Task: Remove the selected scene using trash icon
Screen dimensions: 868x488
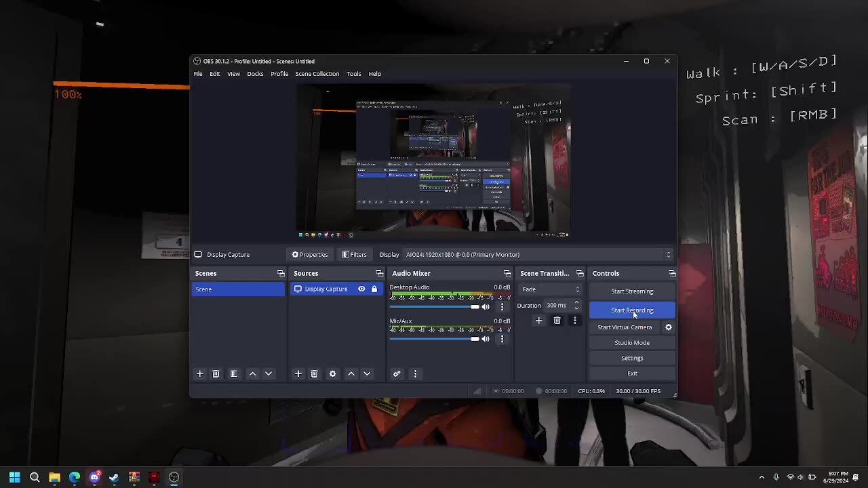Action: 216,373
